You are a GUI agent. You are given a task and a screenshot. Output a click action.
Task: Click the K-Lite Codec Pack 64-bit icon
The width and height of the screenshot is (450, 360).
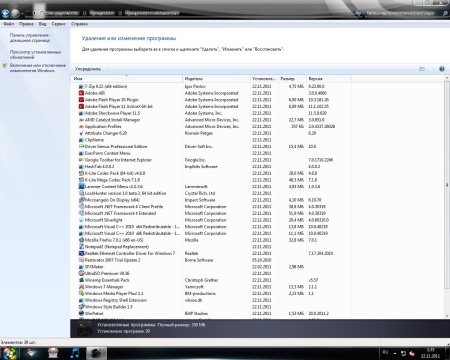[81, 173]
